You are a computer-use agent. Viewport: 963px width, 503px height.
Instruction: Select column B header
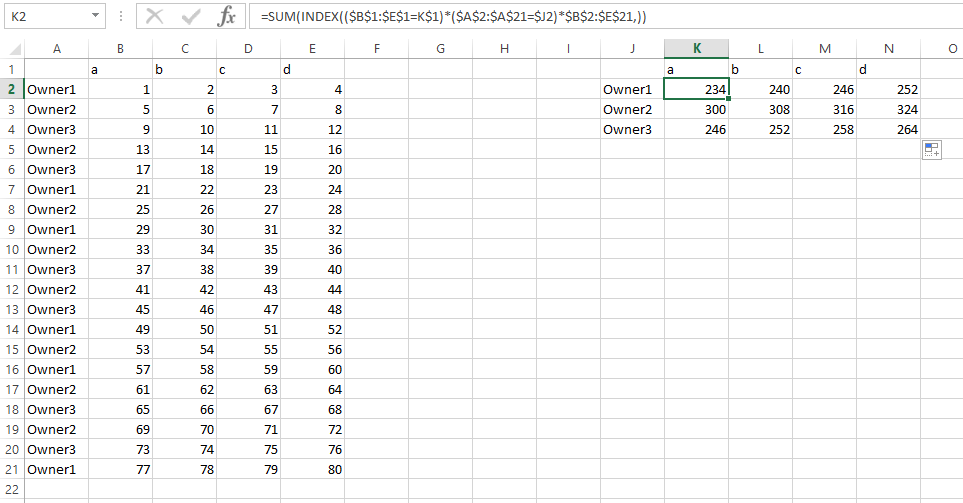tap(120, 49)
